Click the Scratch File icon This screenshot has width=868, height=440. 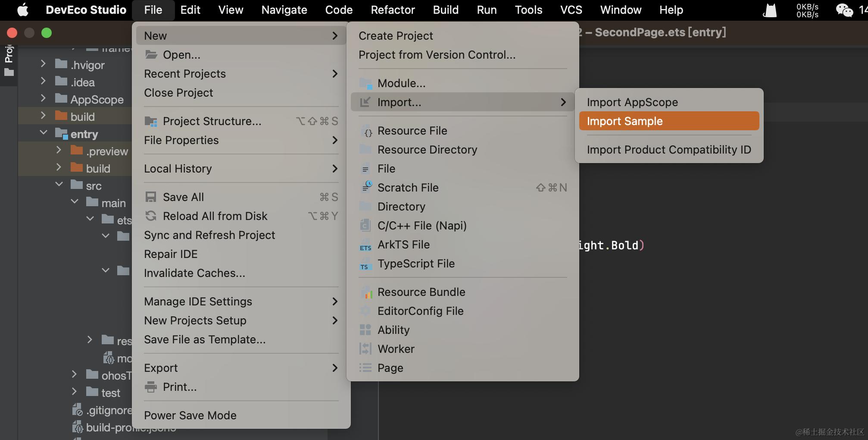coord(366,187)
